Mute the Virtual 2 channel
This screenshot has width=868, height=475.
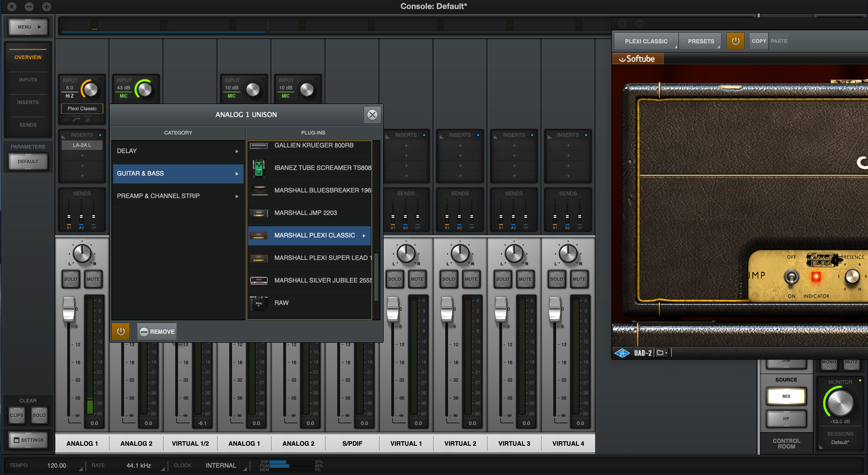tap(471, 279)
